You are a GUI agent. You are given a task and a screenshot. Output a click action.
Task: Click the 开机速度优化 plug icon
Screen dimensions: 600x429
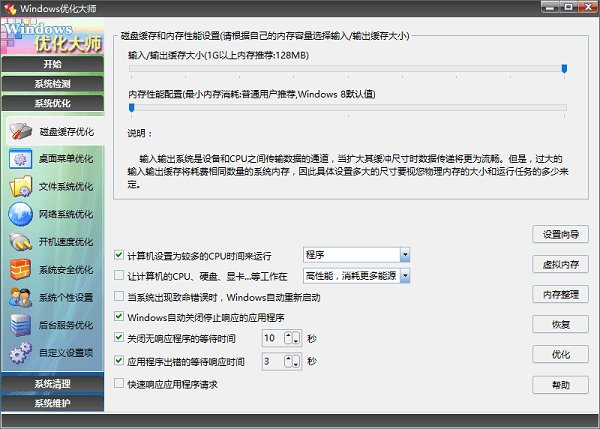coord(21,242)
